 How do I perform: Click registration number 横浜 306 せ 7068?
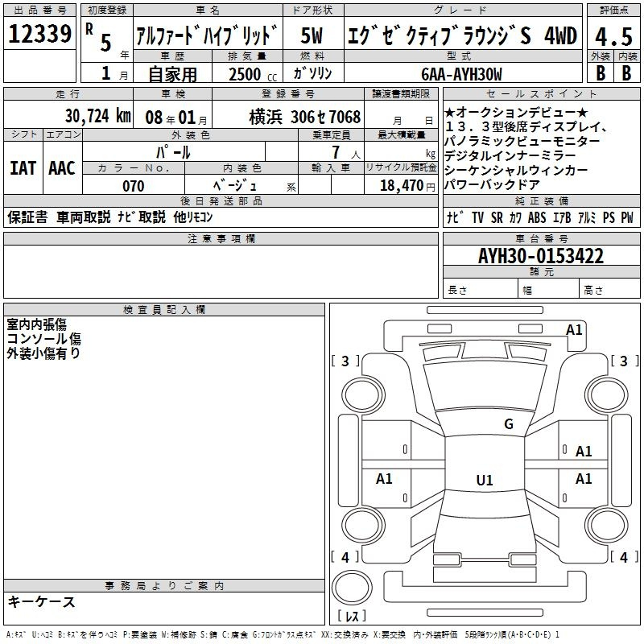point(305,117)
